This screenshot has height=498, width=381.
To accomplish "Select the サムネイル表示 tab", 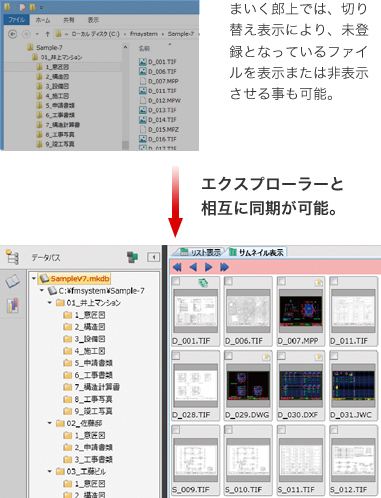I will (x=257, y=252).
